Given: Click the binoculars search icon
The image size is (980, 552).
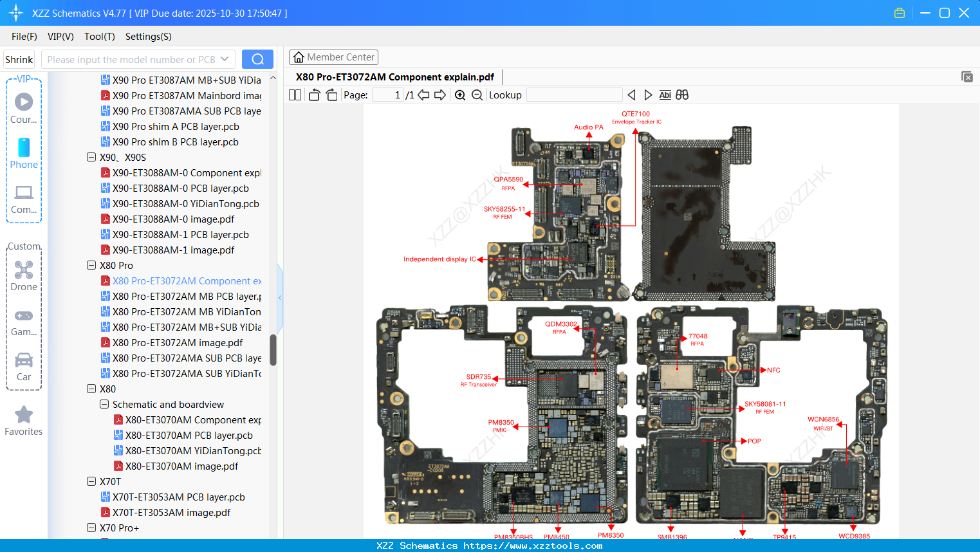Looking at the screenshot, I should tap(682, 95).
